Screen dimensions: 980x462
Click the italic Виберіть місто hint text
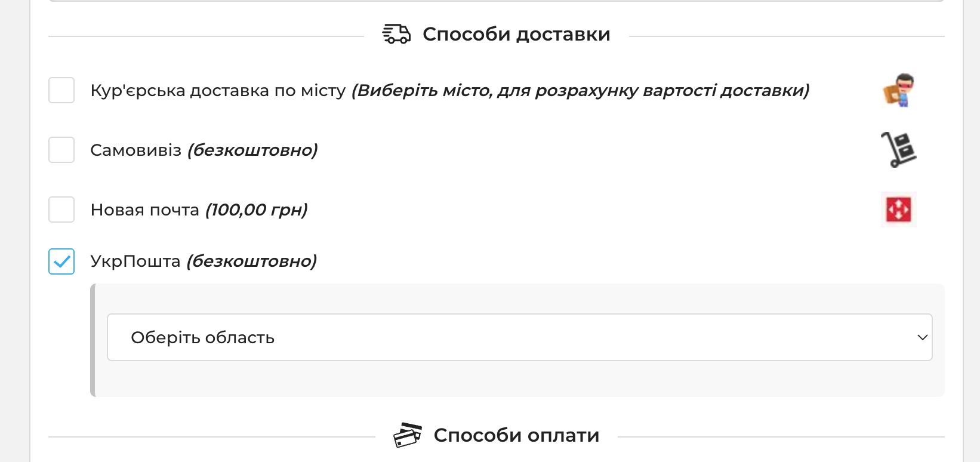[x=580, y=91]
